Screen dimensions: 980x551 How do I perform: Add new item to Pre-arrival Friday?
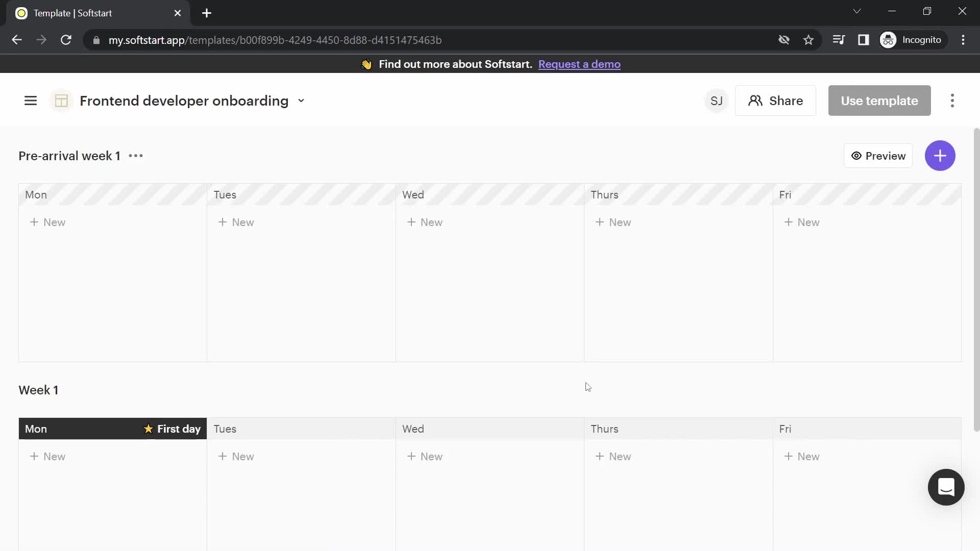pos(802,222)
